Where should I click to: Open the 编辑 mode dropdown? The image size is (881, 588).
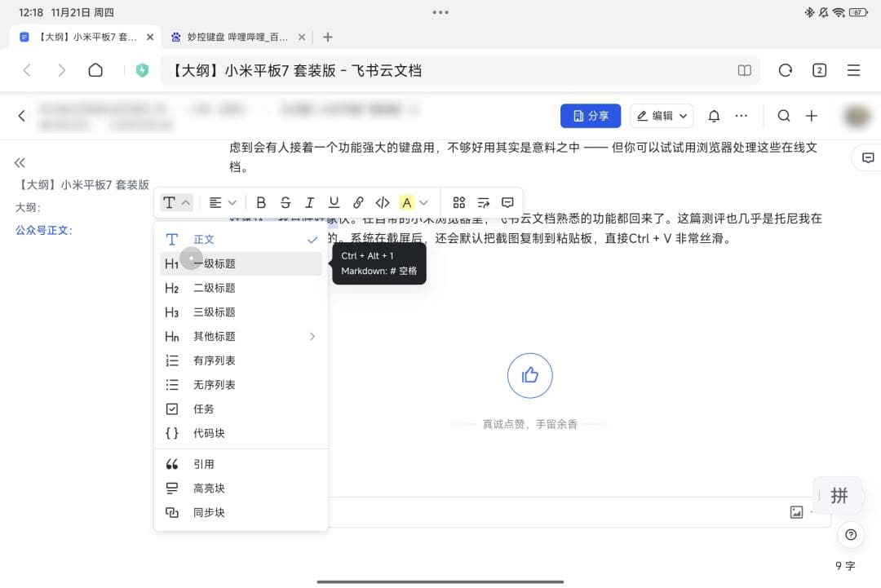(661, 116)
